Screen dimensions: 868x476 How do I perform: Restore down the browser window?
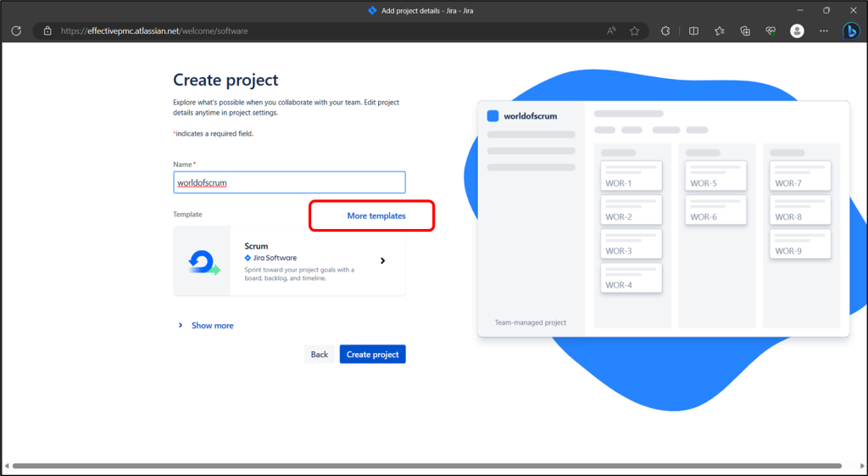(x=826, y=10)
